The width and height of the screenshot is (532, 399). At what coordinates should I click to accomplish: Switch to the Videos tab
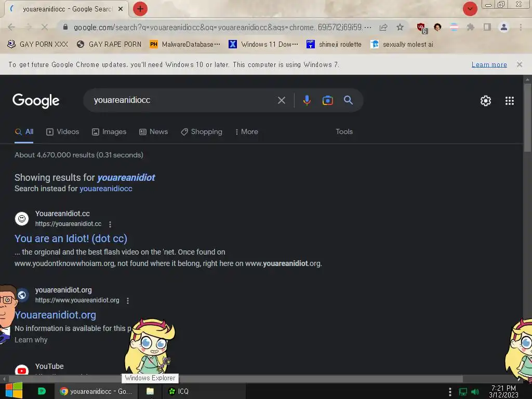pyautogui.click(x=63, y=131)
